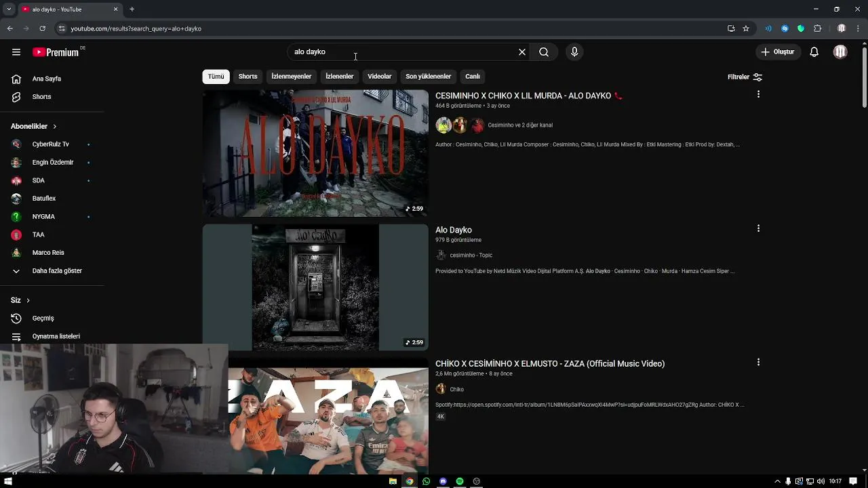The image size is (868, 488).
Task: Open the cesiminho - Topic channel
Action: pos(471,256)
